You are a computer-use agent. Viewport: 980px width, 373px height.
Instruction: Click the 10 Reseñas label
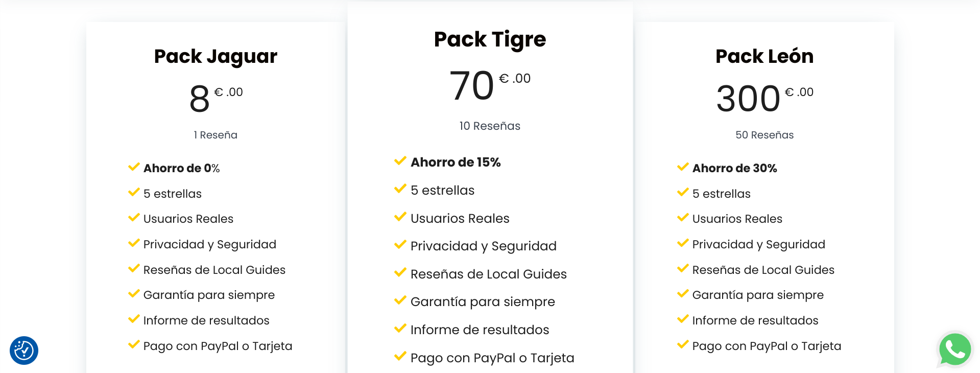coord(490,126)
